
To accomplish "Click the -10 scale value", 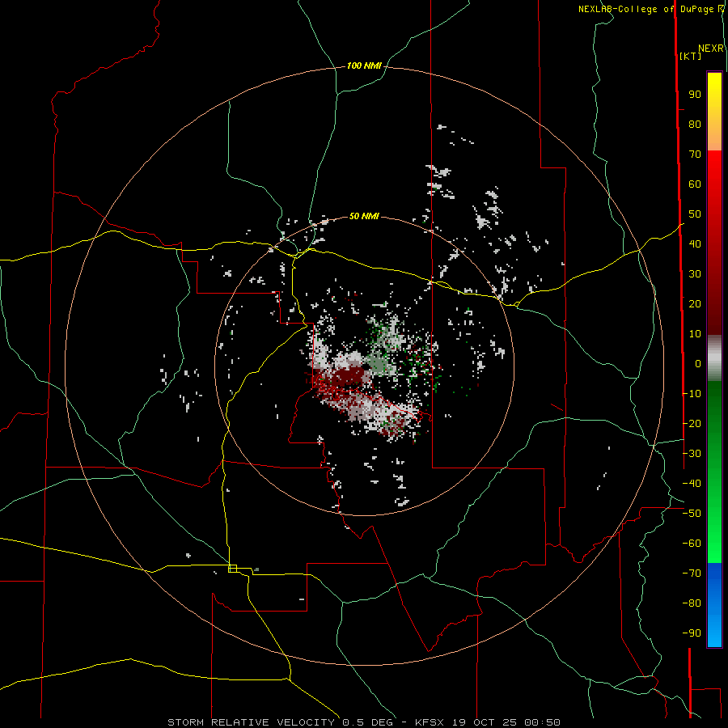I will click(x=692, y=394).
